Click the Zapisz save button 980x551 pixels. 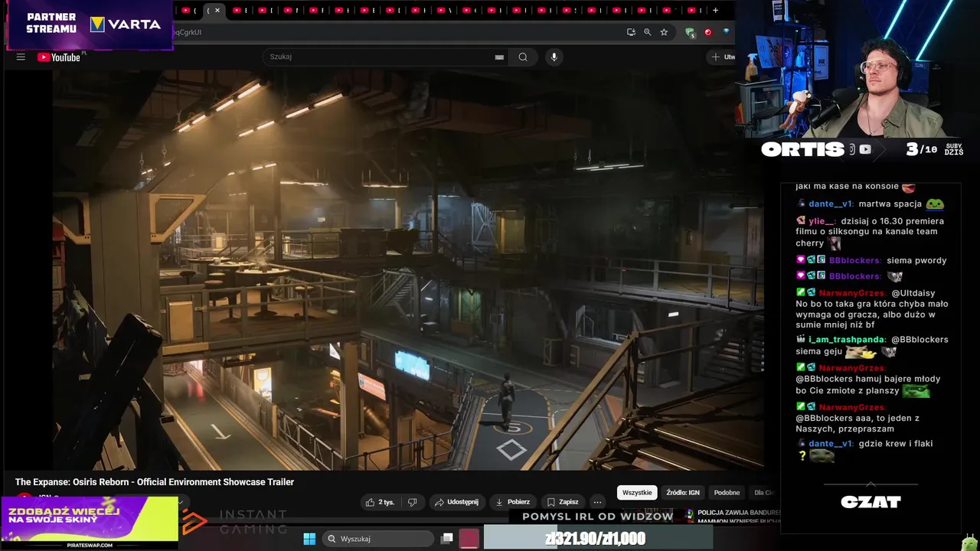[x=563, y=502]
